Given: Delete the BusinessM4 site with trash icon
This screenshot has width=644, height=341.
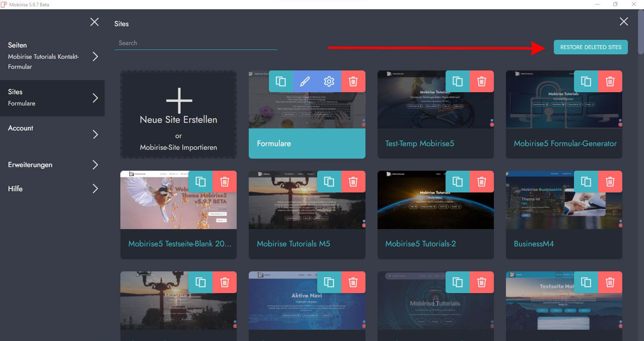Looking at the screenshot, I should 610,182.
